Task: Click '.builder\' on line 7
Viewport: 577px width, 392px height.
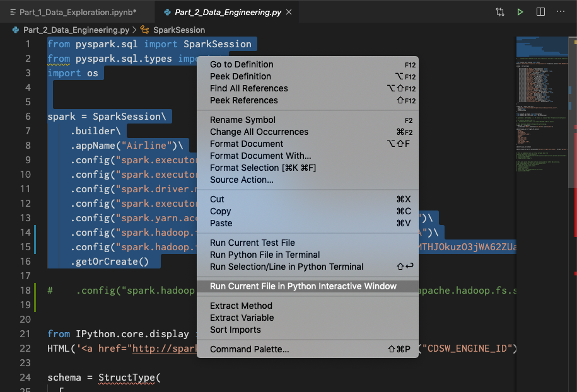Action: point(96,131)
